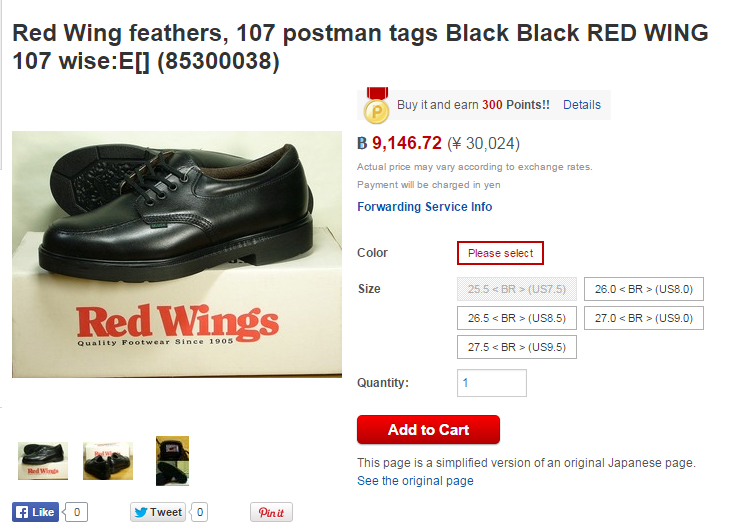Open the Color 'Please select' dropdown
This screenshot has width=736, height=532.
500,253
